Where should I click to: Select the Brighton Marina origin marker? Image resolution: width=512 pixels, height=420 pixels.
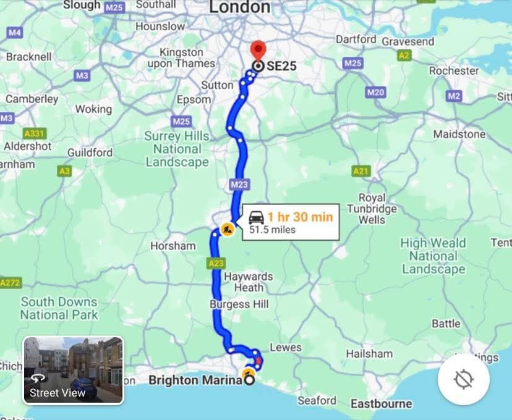249,380
